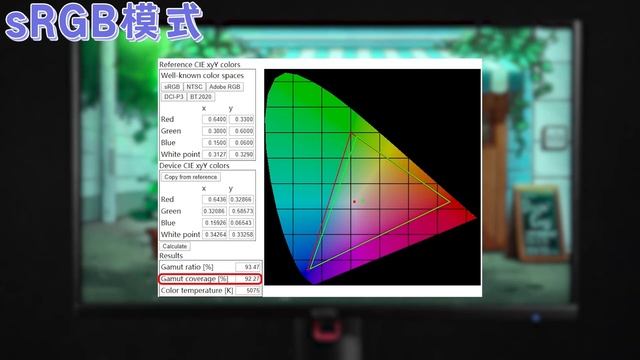Viewport: 640px width, 360px height.
Task: Click the green white-point dot in chromaticity diagram
Action: (362, 201)
